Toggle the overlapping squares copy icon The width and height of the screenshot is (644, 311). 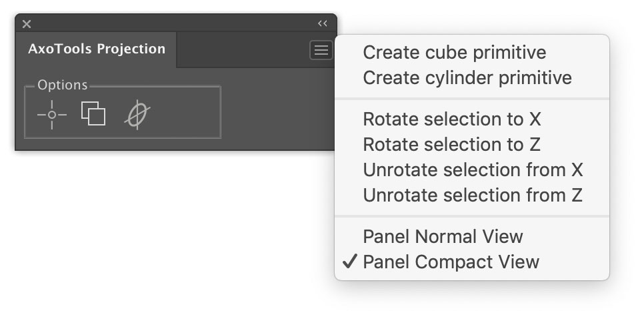[x=93, y=113]
